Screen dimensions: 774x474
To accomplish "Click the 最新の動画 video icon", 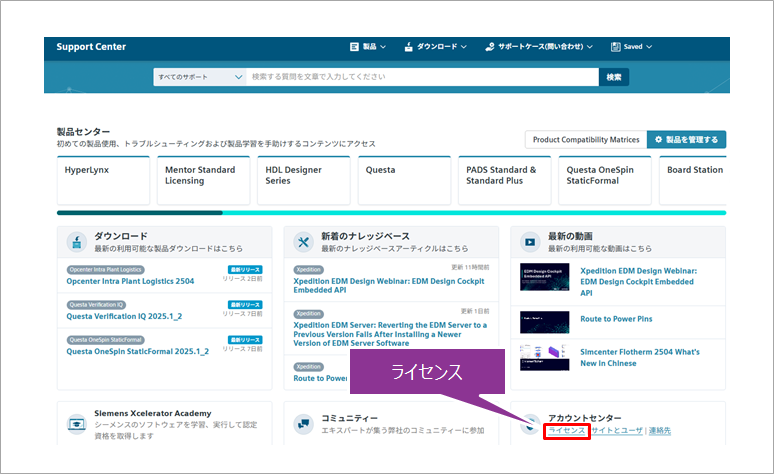I will pyautogui.click(x=530, y=242).
